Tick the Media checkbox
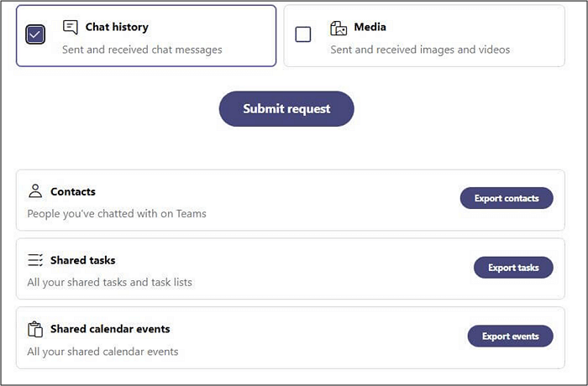Image resolution: width=588 pixels, height=386 pixels. click(x=303, y=34)
